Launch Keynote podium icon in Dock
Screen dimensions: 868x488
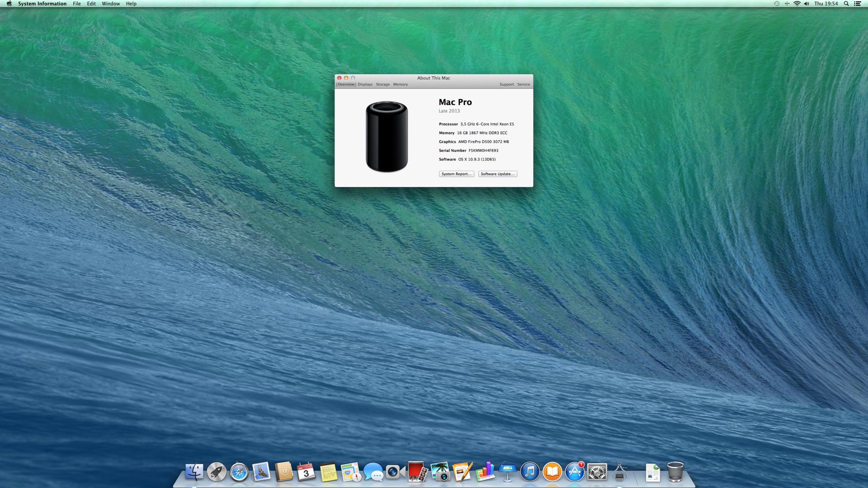click(507, 471)
